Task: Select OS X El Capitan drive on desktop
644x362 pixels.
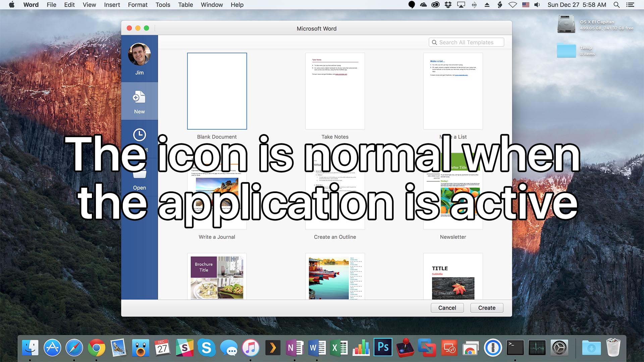Action: [x=566, y=24]
